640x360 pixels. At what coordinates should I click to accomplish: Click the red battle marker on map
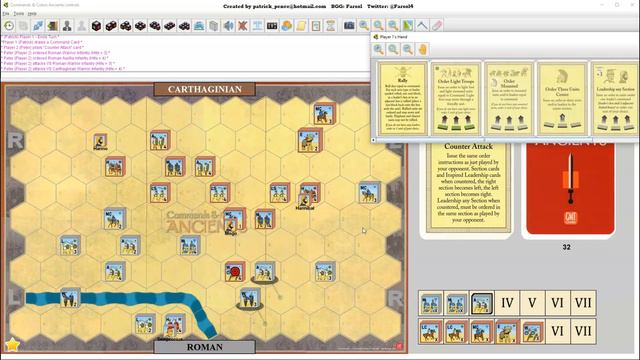coord(235,271)
